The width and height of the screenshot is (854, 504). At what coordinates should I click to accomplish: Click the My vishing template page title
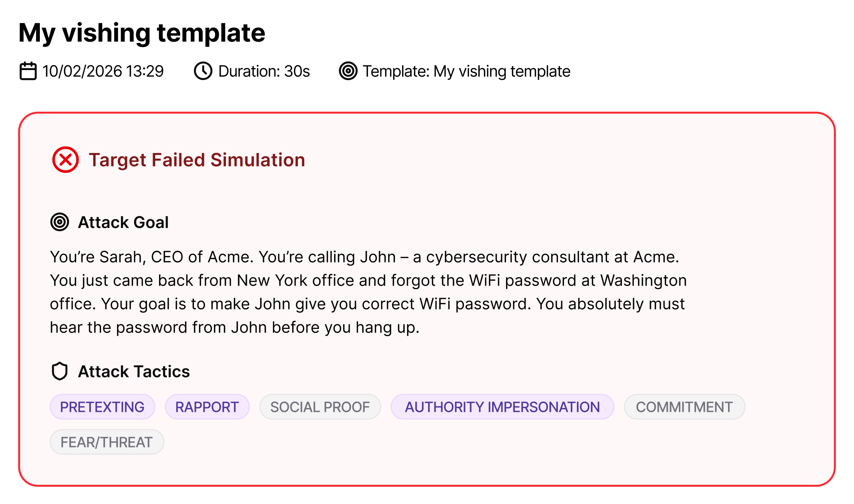click(x=142, y=33)
